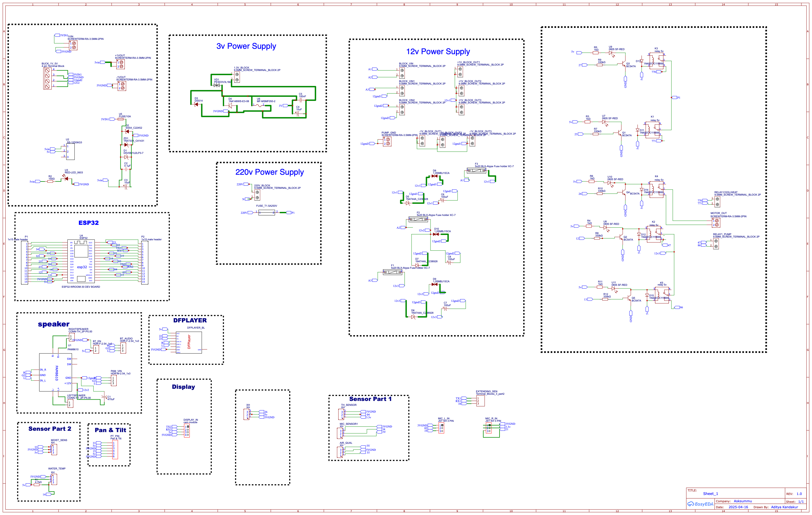Select the R2 150Ω resistor
The width and height of the screenshot is (812, 515).
(50, 181)
